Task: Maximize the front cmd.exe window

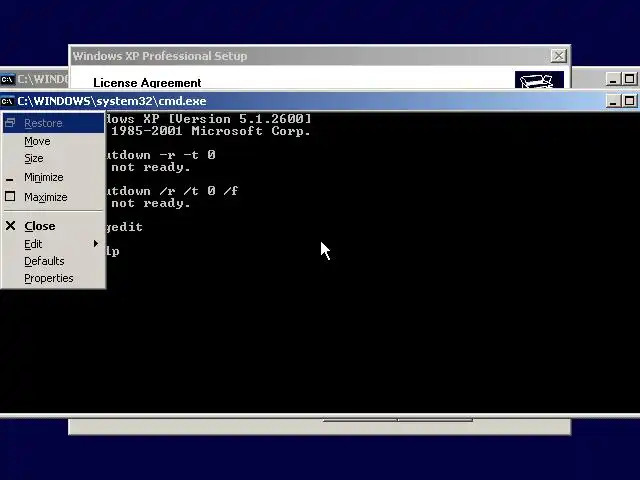Action: [629, 101]
